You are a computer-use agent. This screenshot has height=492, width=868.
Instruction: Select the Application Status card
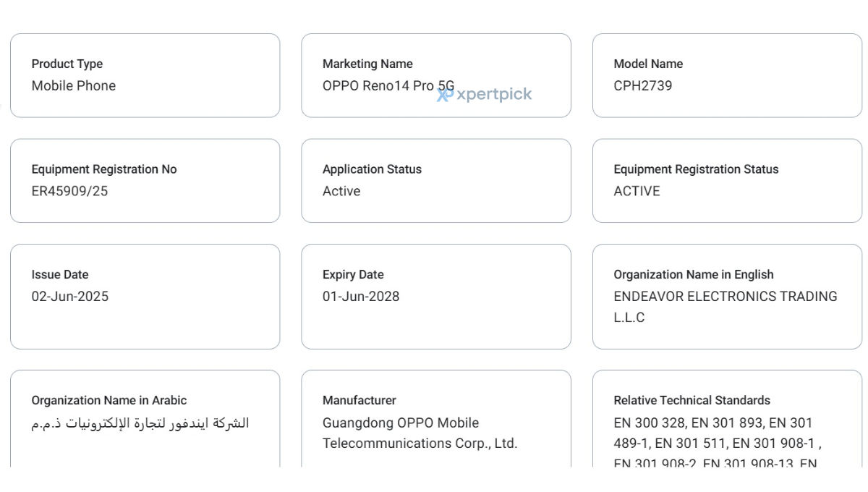coord(436,181)
